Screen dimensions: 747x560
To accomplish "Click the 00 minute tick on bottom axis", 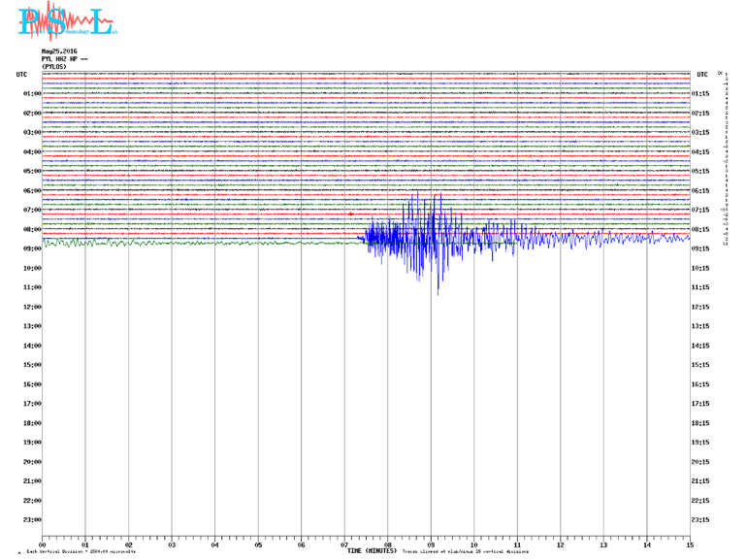I will pyautogui.click(x=43, y=545).
